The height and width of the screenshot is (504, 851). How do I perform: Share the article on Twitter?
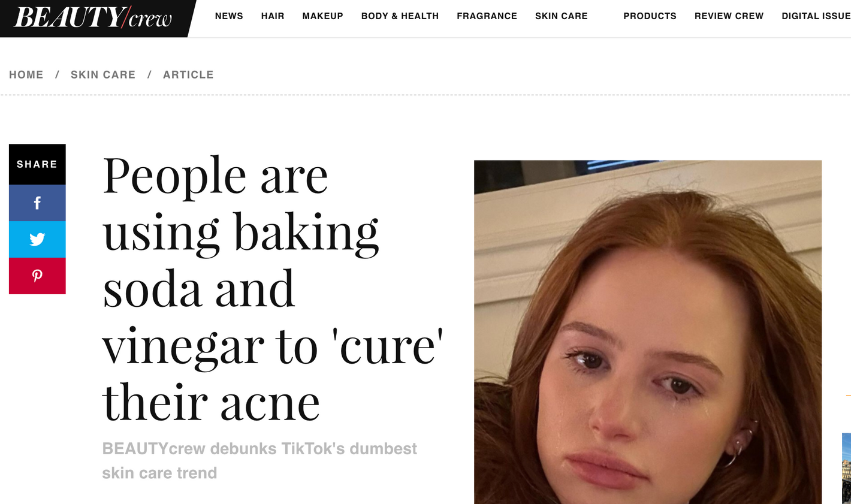37,240
